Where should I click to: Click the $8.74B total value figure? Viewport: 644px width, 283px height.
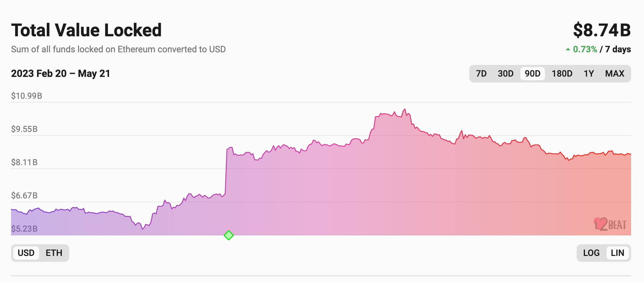coord(602,30)
